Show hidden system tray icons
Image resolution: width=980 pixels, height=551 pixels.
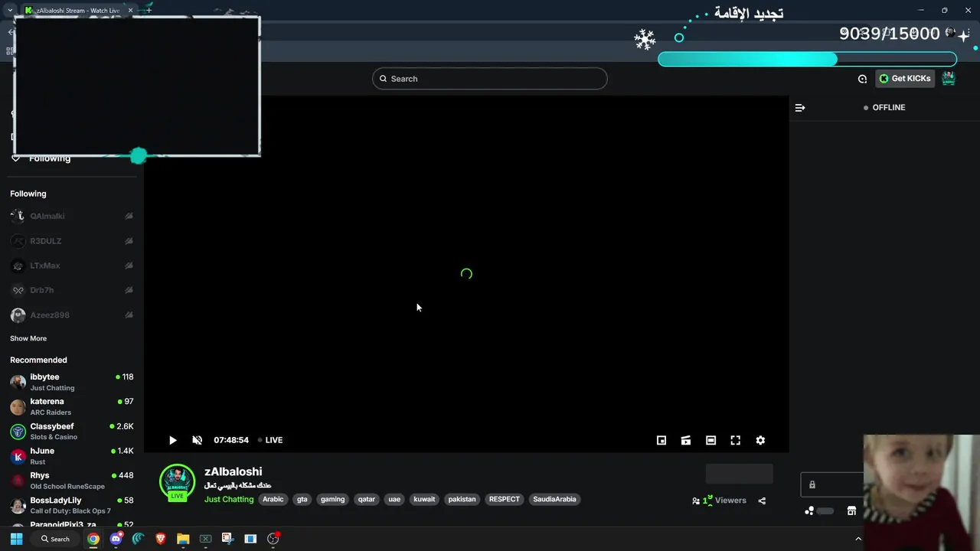pos(858,539)
